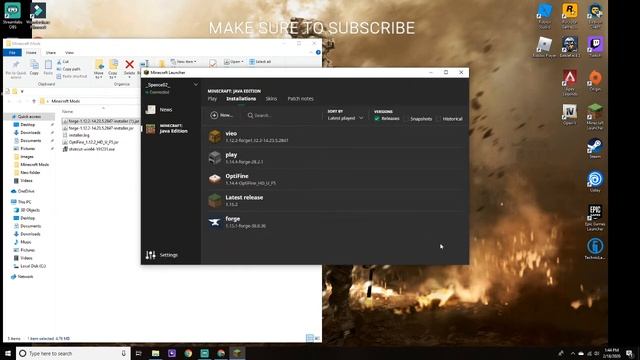Click the Delete red X in File Explorer
The width and height of the screenshot is (640, 360).
pyautogui.click(x=129, y=64)
